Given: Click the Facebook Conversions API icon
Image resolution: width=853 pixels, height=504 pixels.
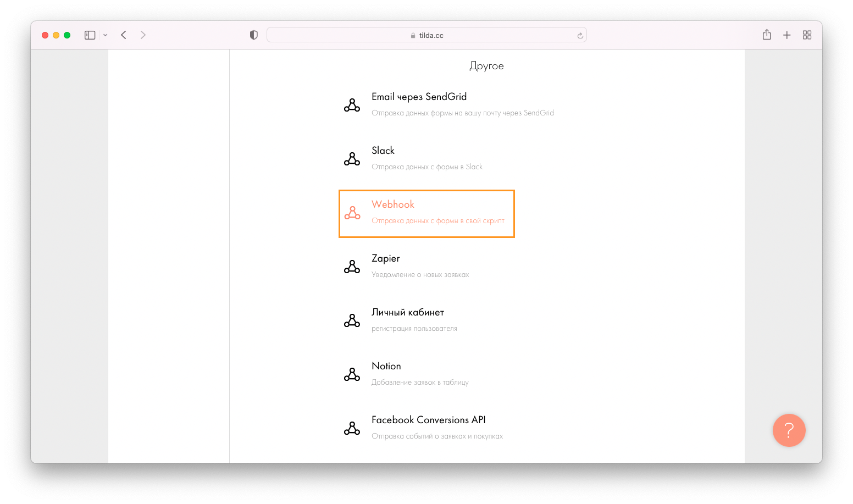Looking at the screenshot, I should (352, 428).
